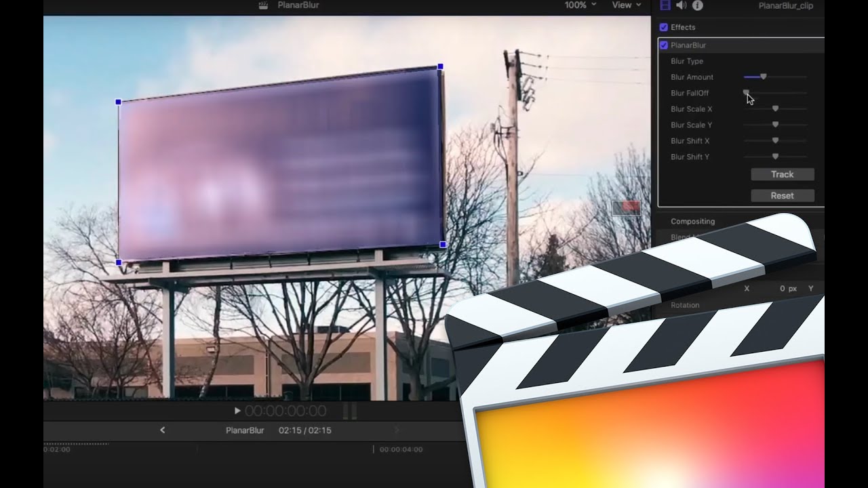Click the Compositing section header
Screen dimensions: 868x488
click(693, 221)
